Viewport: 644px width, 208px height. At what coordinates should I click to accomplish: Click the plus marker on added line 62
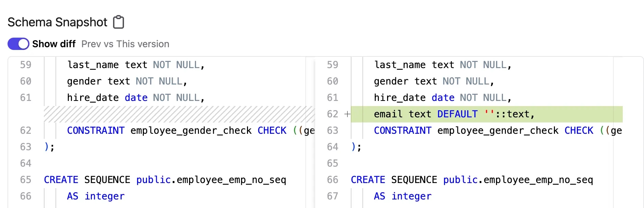tap(347, 114)
